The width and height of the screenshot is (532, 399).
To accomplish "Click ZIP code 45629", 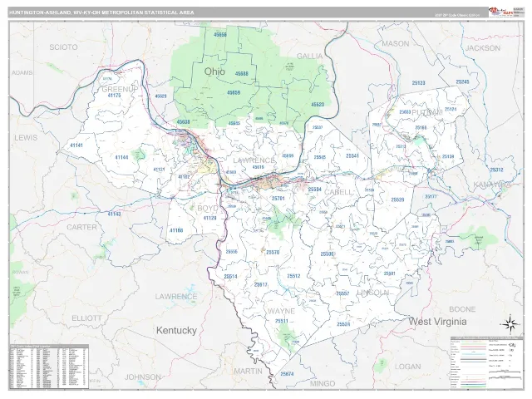I will pyautogui.click(x=160, y=96).
